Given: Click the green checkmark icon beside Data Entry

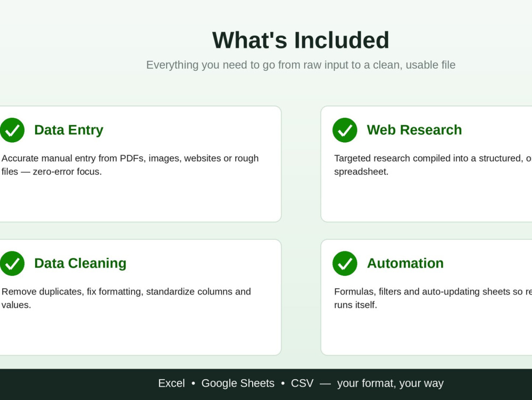Looking at the screenshot, I should click(x=12, y=130).
